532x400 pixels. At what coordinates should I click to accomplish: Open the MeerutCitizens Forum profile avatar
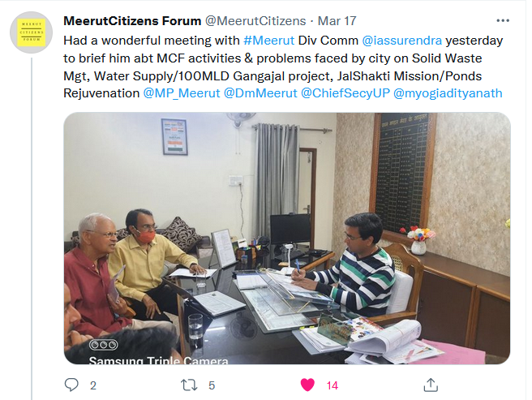[31, 32]
